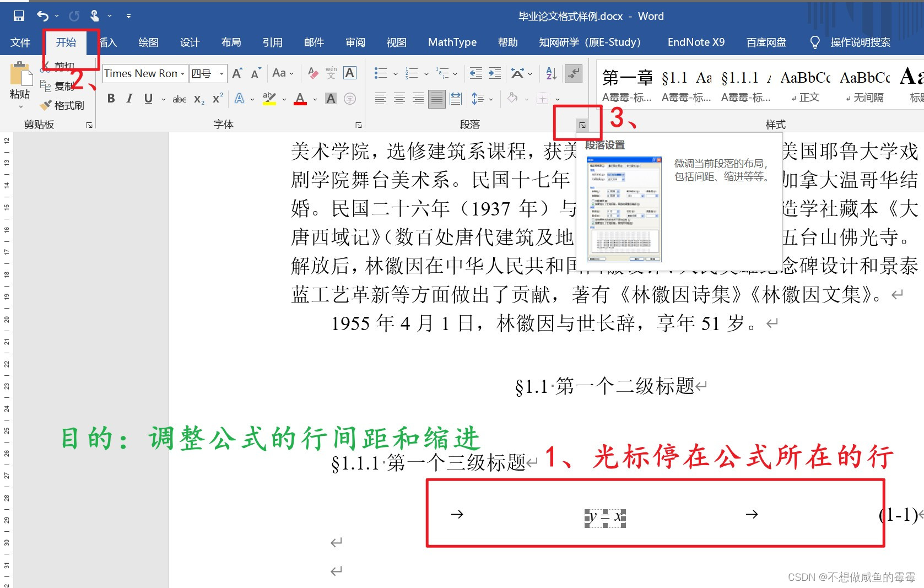This screenshot has width=924, height=588.
Task: Open the 审阅 tab
Action: 355,42
